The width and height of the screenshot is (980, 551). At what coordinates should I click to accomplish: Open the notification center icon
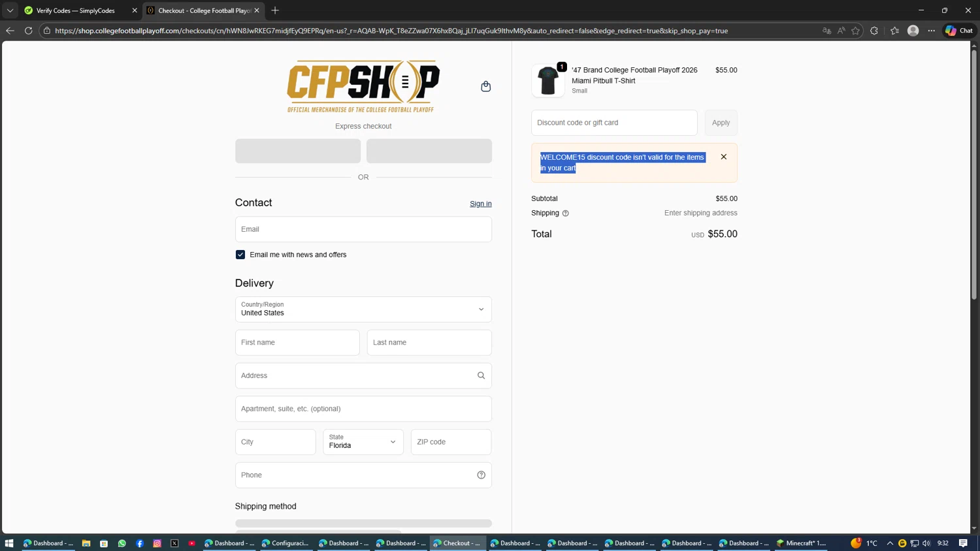click(963, 543)
